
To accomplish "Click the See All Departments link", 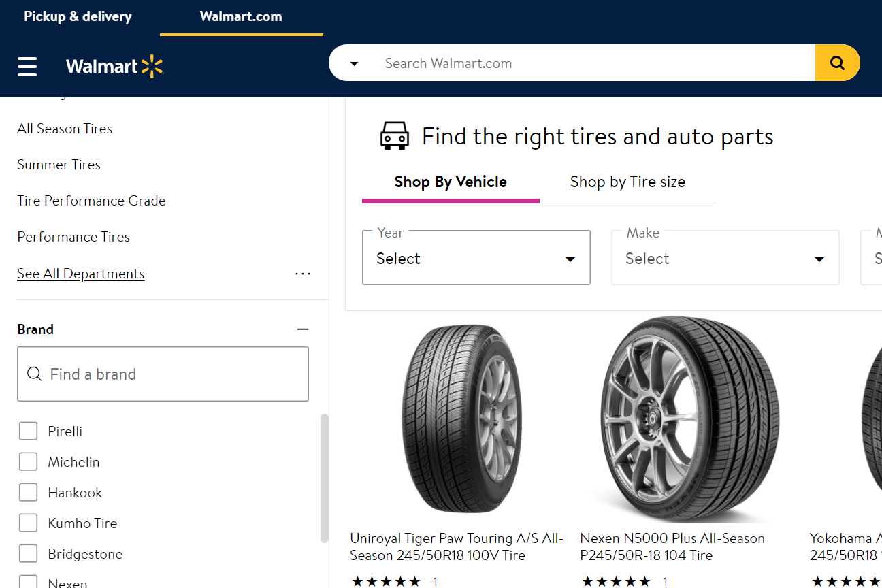I will 80,274.
